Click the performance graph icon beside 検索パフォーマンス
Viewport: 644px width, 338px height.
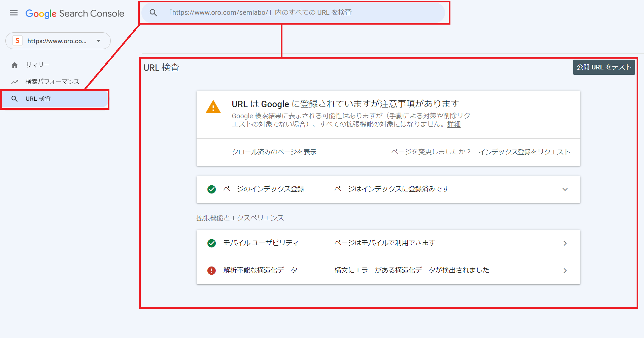[15, 82]
